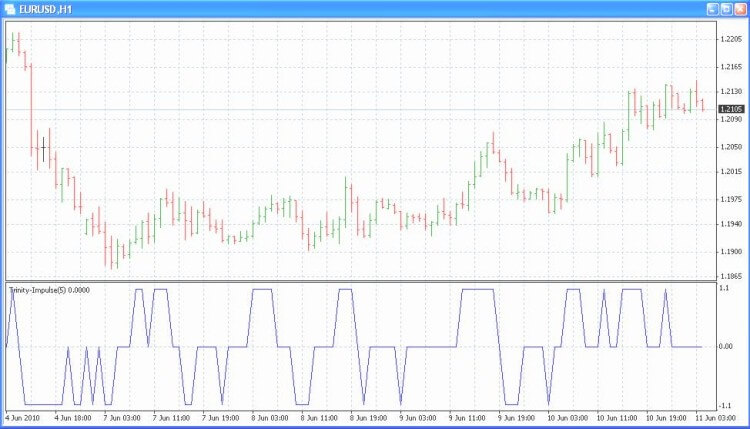The height and width of the screenshot is (429, 750).
Task: Minimize the EURUSD,H1 chart window
Action: click(x=713, y=9)
